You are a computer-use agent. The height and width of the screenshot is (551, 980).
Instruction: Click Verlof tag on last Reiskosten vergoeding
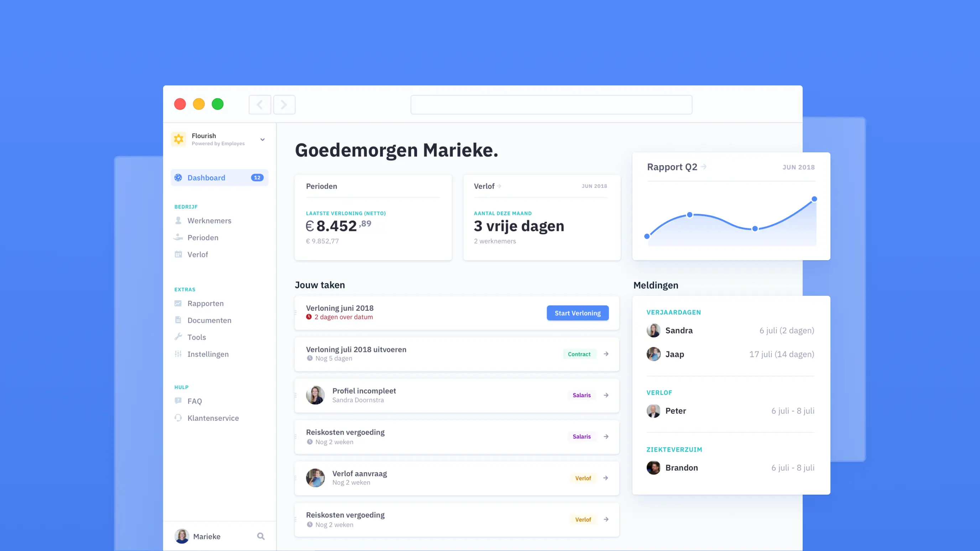click(x=583, y=519)
